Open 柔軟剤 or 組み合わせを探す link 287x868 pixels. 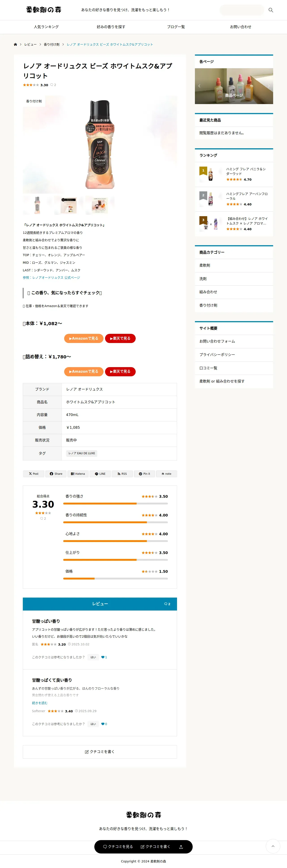coord(234,381)
